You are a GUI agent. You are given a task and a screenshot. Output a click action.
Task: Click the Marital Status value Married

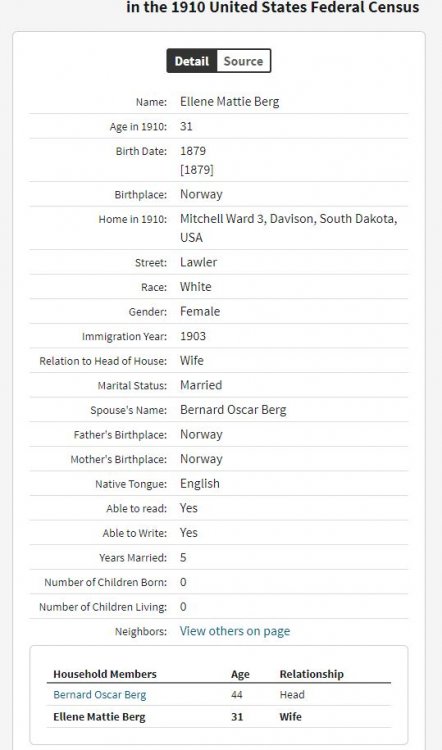pos(201,385)
